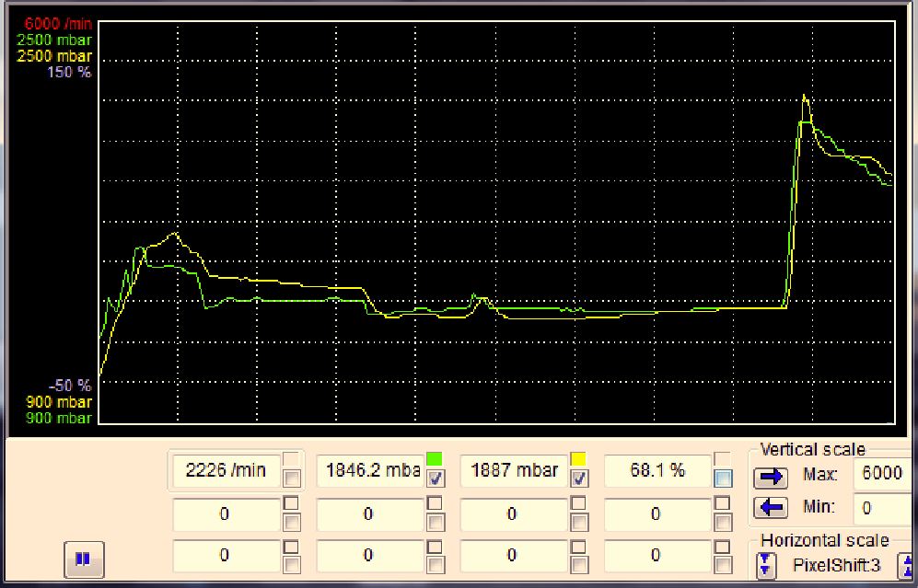
Task: Click the 1846.2 mba value field
Action: pyautogui.click(x=370, y=470)
